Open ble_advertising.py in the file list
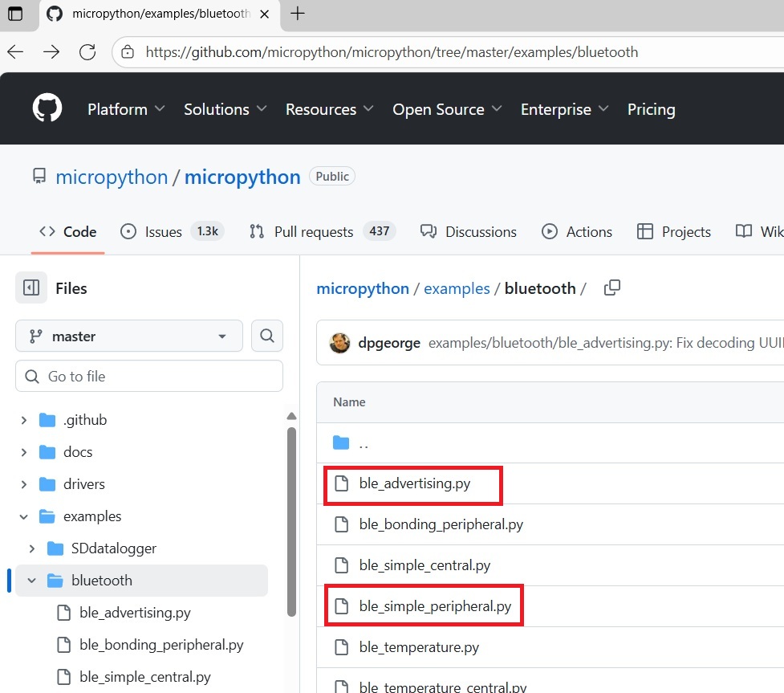Viewport: 784px width, 693px height. pyautogui.click(x=414, y=483)
